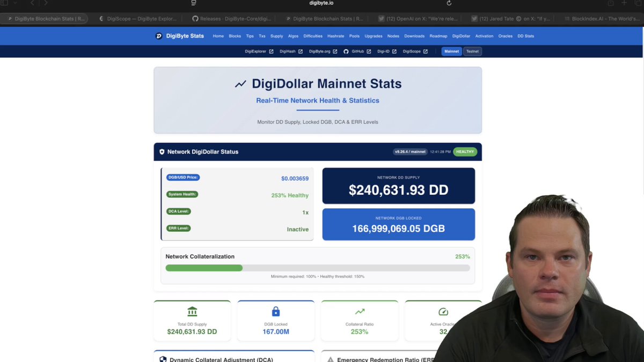
Task: Click the ERR Level value "Inactive"
Action: tap(298, 230)
